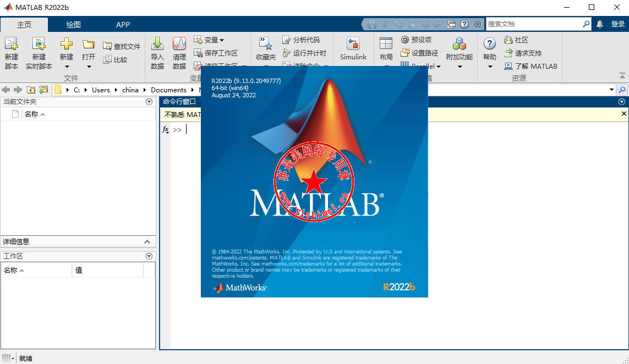Click the browse for folder icon
The height and width of the screenshot is (364, 629).
click(43, 90)
